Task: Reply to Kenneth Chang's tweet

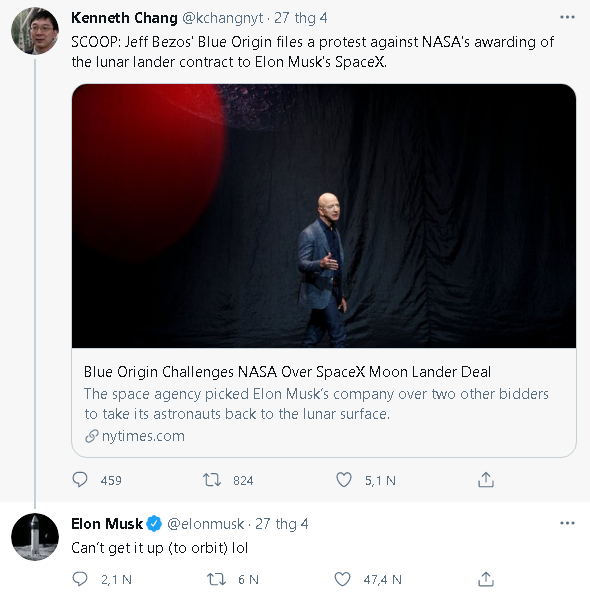Action: (x=80, y=480)
